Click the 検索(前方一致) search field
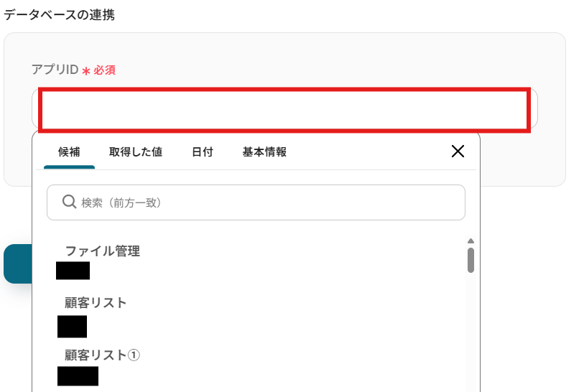 pos(266,203)
